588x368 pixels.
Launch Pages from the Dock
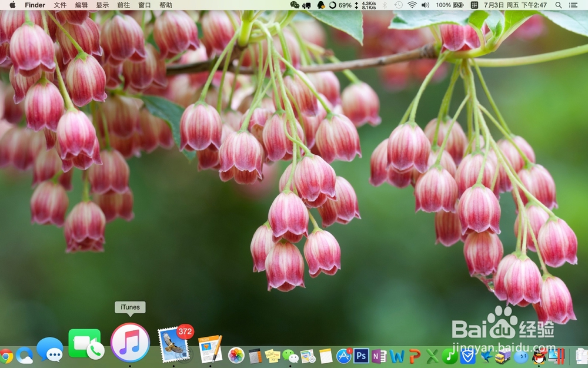tap(211, 349)
